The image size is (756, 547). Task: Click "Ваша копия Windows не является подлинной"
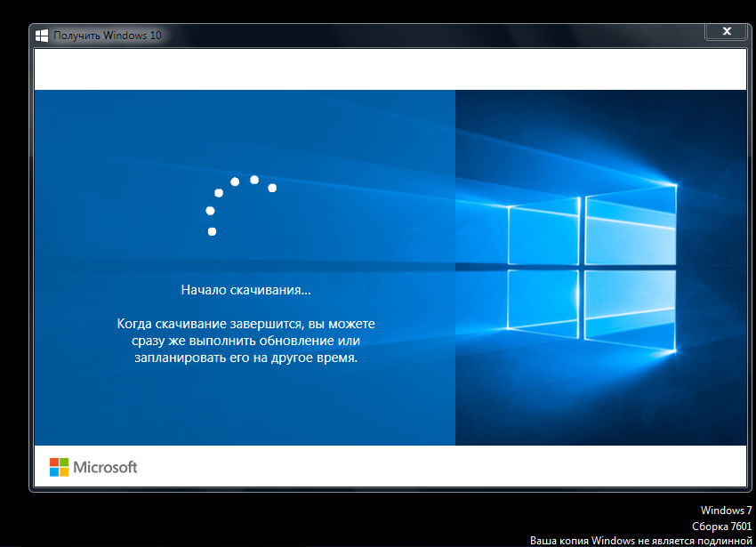pyautogui.click(x=640, y=541)
